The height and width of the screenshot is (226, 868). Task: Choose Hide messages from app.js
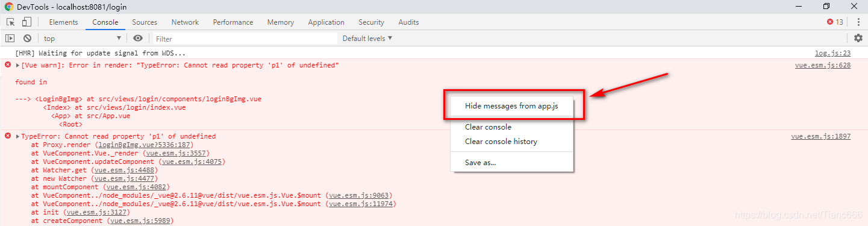[x=511, y=105]
